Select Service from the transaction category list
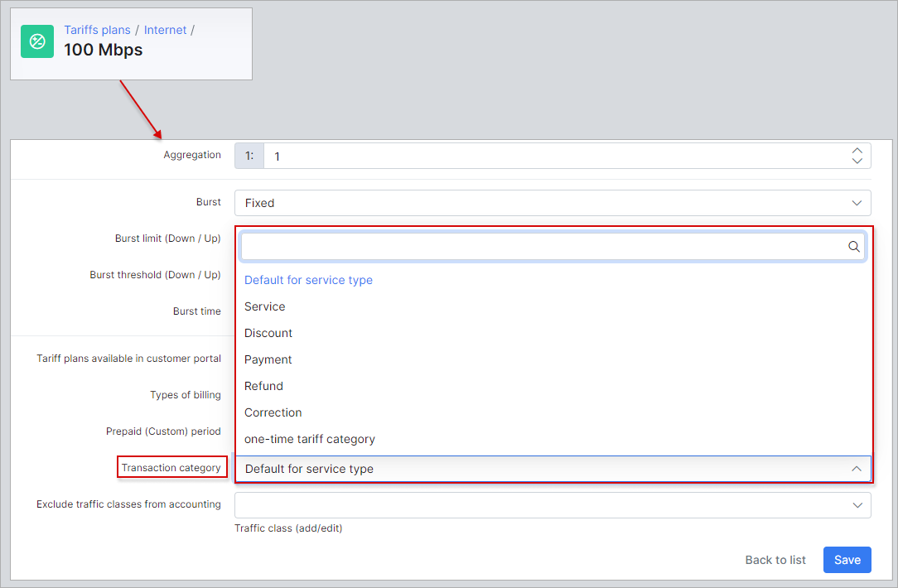This screenshot has height=588, width=898. pyautogui.click(x=264, y=306)
